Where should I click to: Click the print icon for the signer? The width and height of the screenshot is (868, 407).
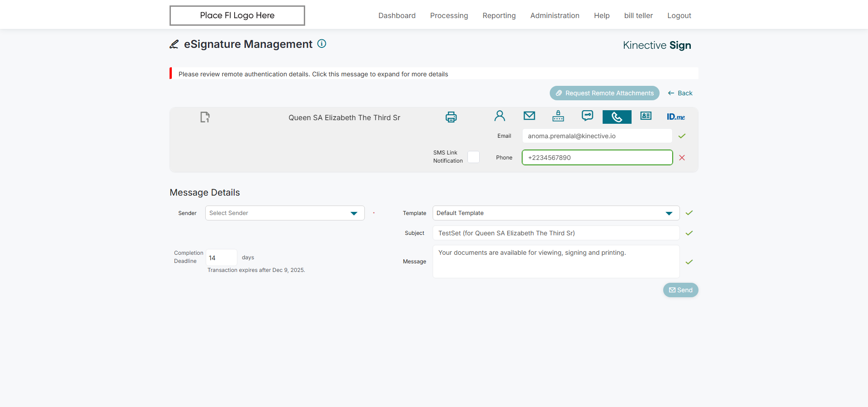451,117
